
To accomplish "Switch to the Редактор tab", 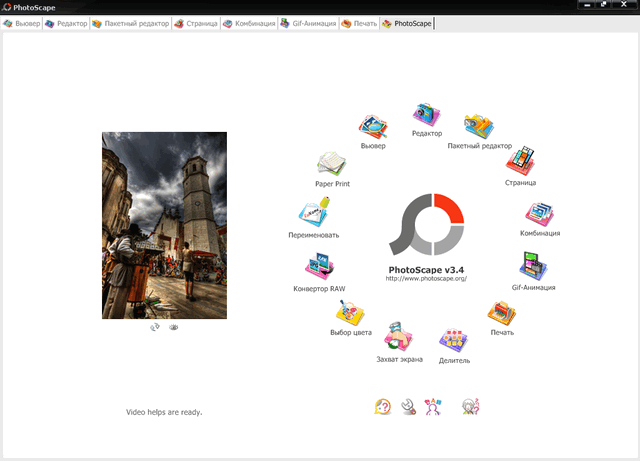I will click(66, 24).
